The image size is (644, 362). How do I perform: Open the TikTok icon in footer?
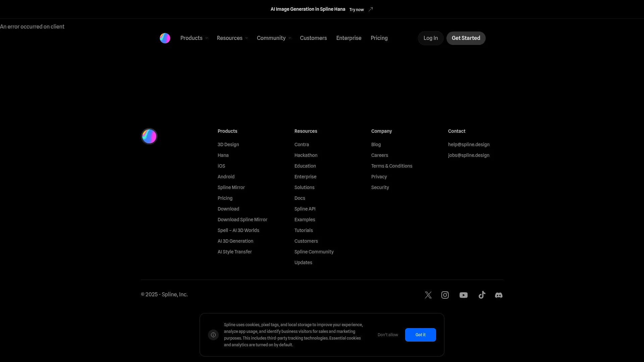coord(482,295)
